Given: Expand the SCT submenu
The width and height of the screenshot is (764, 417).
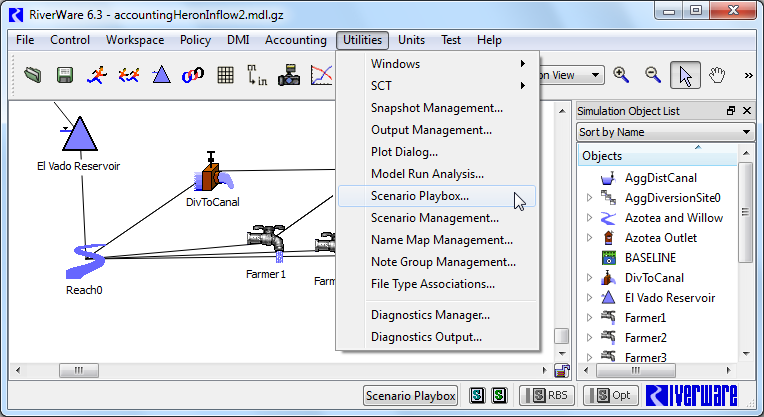Looking at the screenshot, I should pyautogui.click(x=437, y=86).
